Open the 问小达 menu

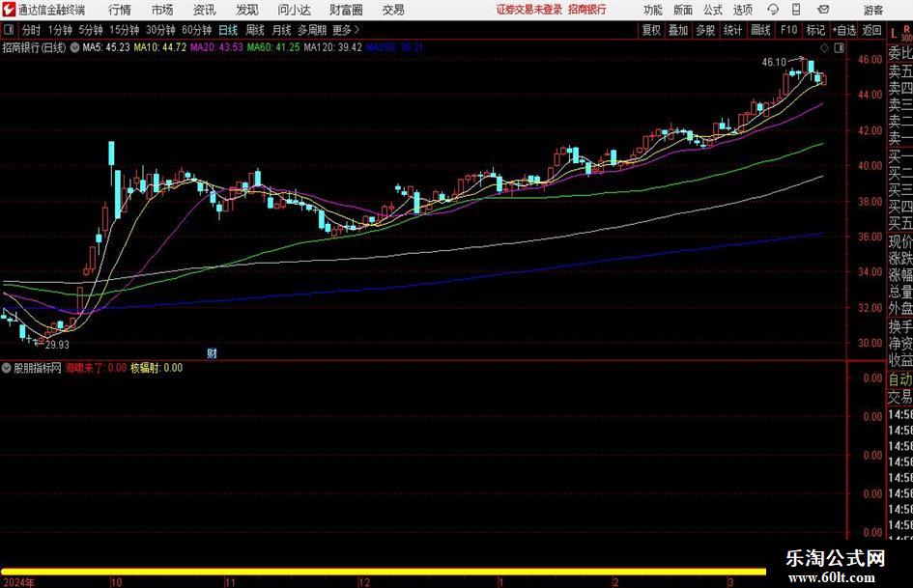(294, 10)
